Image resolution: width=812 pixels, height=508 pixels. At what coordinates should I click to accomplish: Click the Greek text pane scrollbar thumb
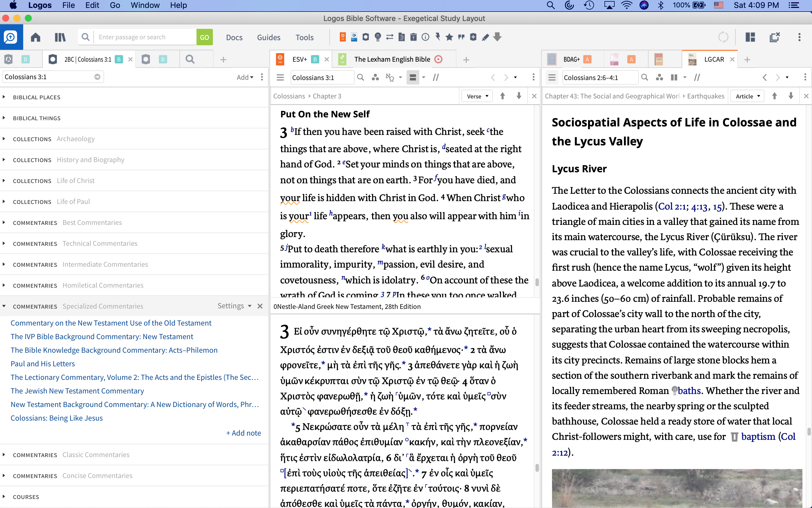(537, 468)
